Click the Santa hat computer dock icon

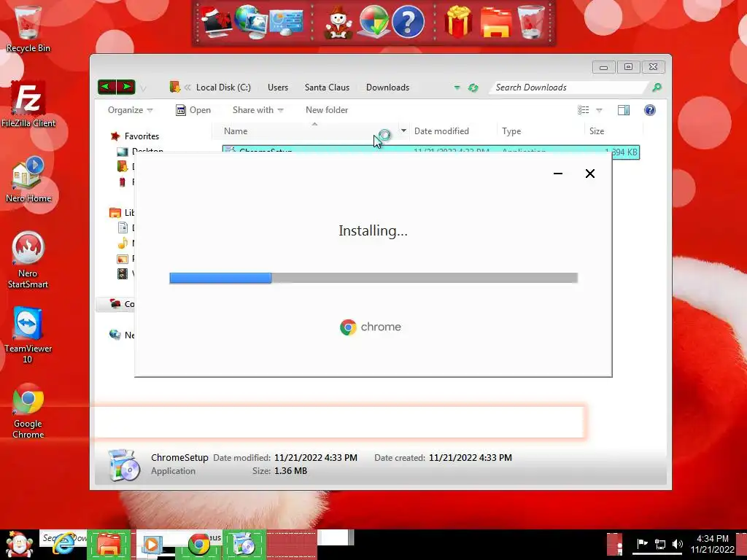(216, 21)
